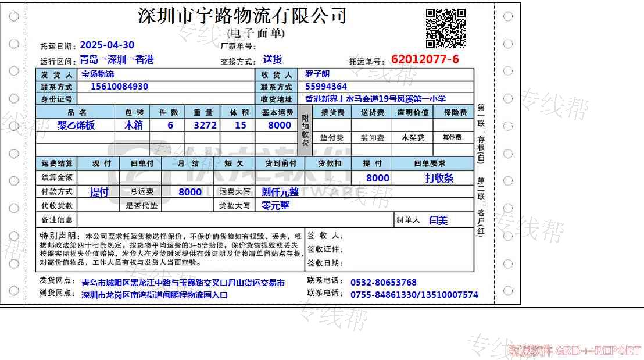Click the 基本运费 column header
644x360 pixels.
click(278, 113)
